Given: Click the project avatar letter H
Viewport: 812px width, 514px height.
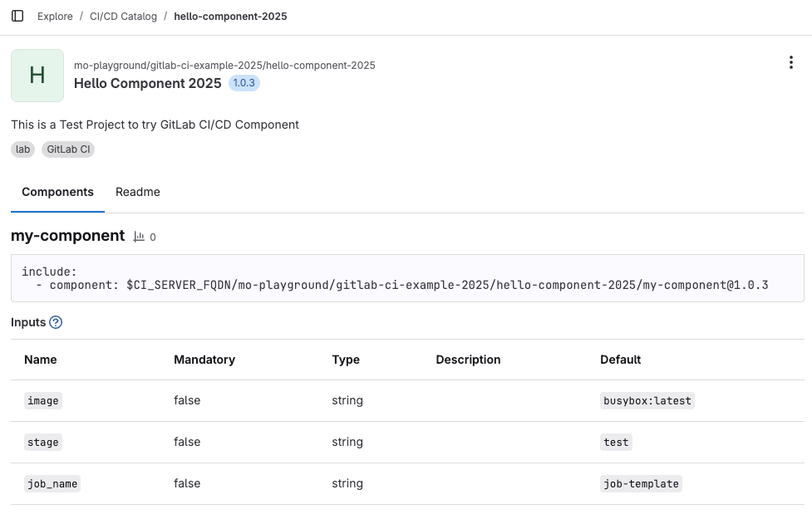Looking at the screenshot, I should [x=37, y=76].
